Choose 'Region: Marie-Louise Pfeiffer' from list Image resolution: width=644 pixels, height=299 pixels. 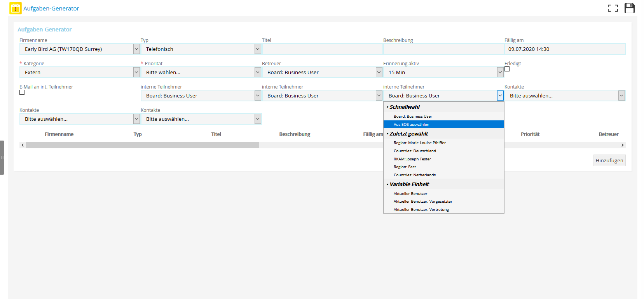point(419,143)
